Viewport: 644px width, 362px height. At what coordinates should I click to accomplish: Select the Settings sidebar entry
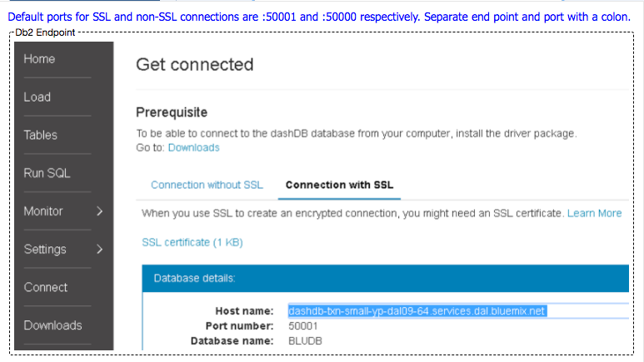tap(45, 249)
